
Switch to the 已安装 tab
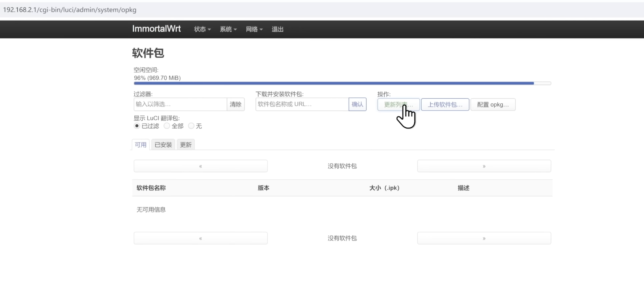tap(163, 145)
